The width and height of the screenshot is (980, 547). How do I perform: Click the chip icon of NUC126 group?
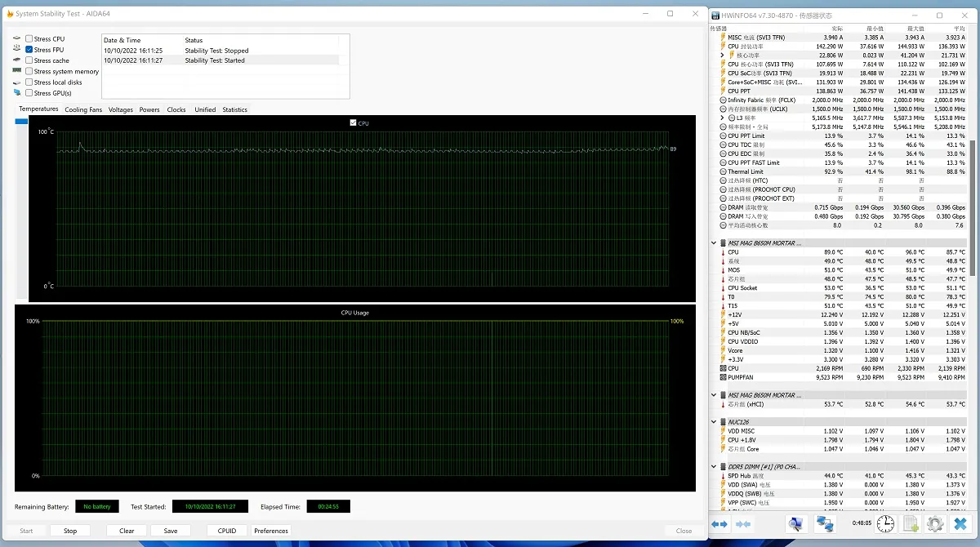(724, 422)
